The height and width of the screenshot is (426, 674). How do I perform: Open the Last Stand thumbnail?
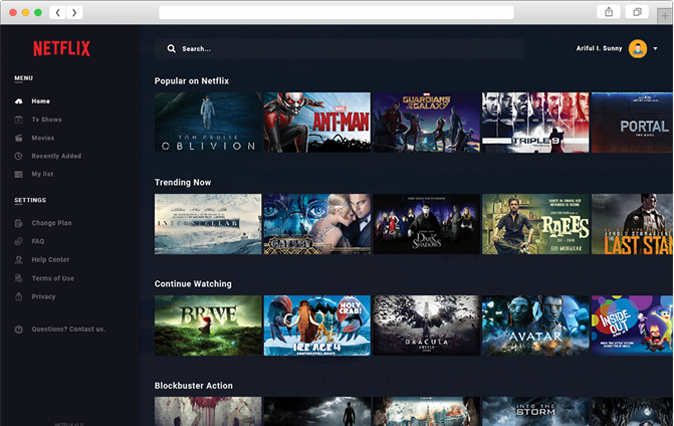point(632,224)
